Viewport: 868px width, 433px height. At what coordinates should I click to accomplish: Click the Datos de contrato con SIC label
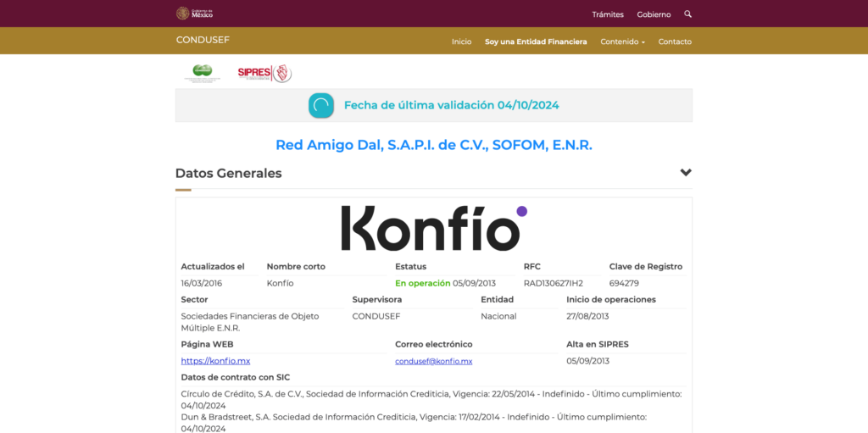(x=236, y=378)
